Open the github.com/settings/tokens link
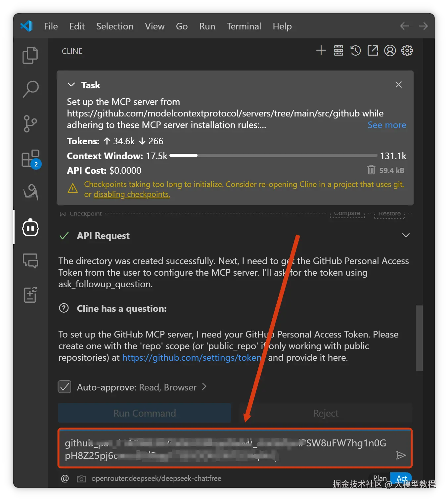The width and height of the screenshot is (448, 501). pos(192,358)
